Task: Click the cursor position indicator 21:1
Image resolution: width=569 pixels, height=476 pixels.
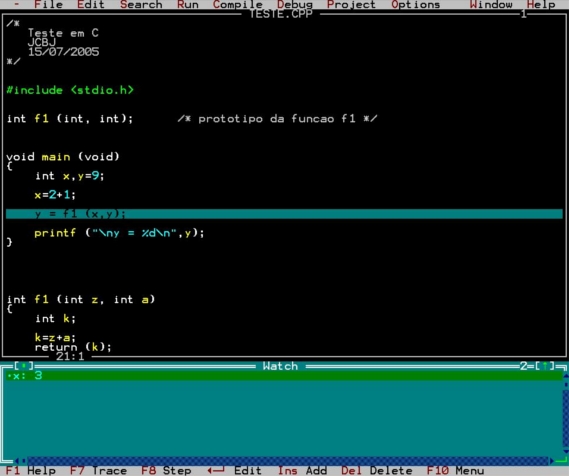Action: pos(70,356)
